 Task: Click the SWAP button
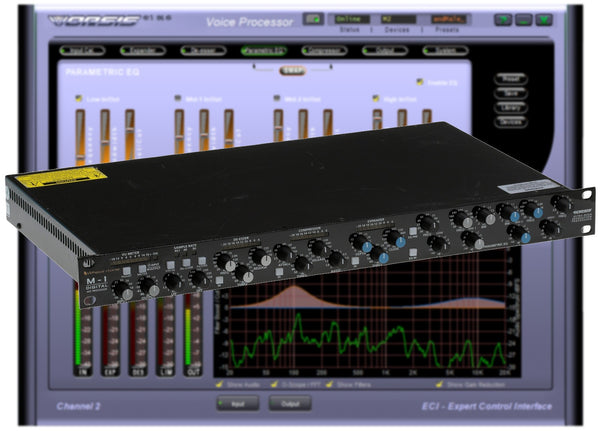point(292,70)
